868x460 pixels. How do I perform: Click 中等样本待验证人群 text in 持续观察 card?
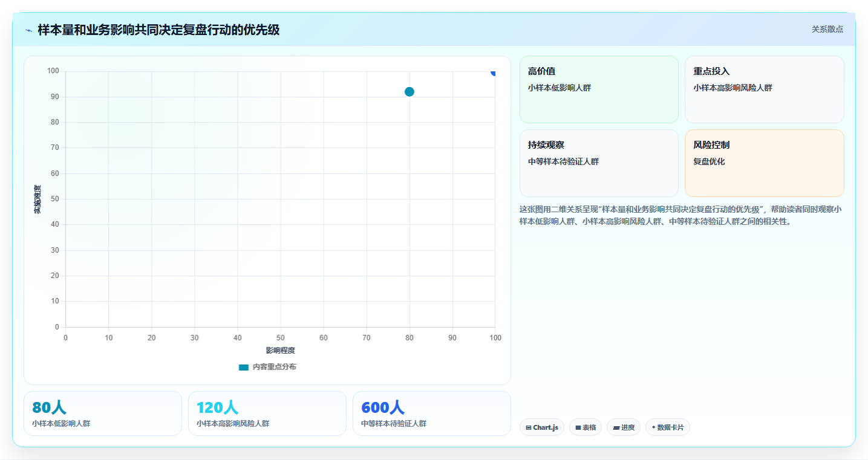click(x=563, y=161)
